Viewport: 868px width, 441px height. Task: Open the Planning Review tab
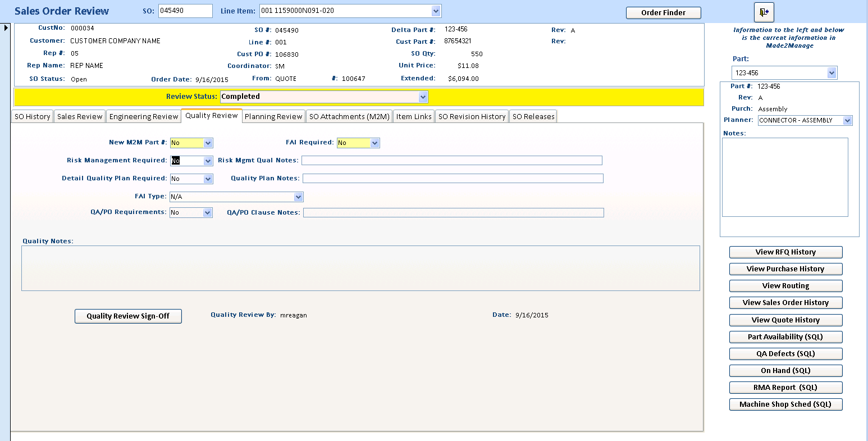pos(273,116)
